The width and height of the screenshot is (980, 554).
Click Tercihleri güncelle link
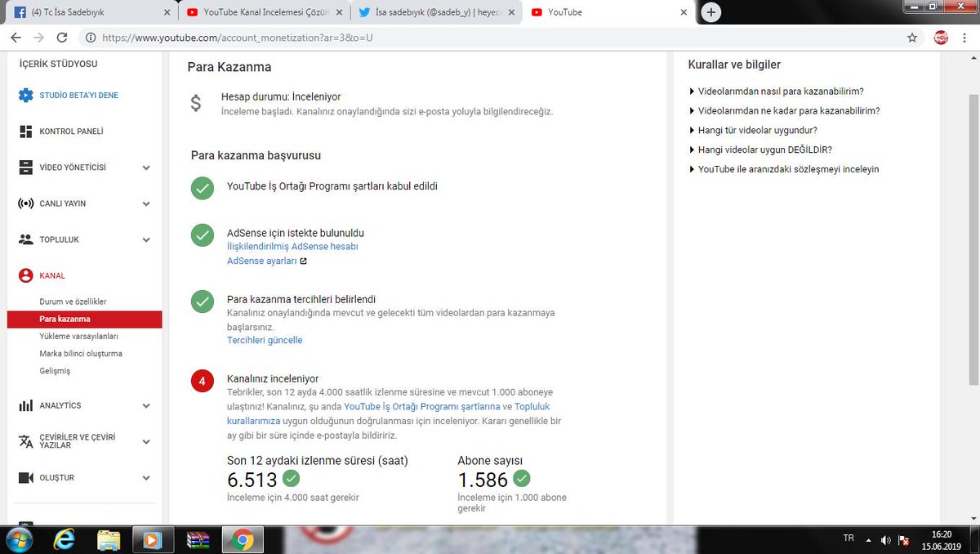[x=265, y=341]
